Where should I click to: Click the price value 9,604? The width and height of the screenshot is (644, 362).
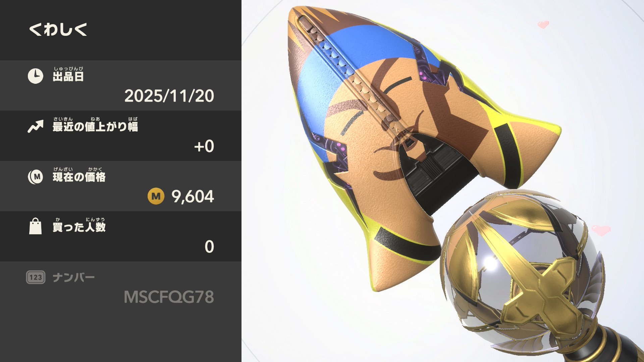click(x=193, y=196)
